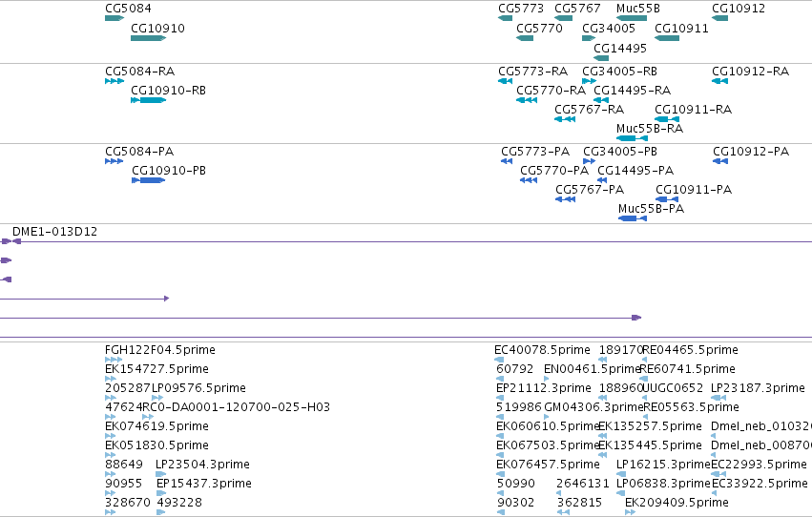812x517 pixels.
Task: Select the EP21112.3prime EST
Action: [500, 398]
